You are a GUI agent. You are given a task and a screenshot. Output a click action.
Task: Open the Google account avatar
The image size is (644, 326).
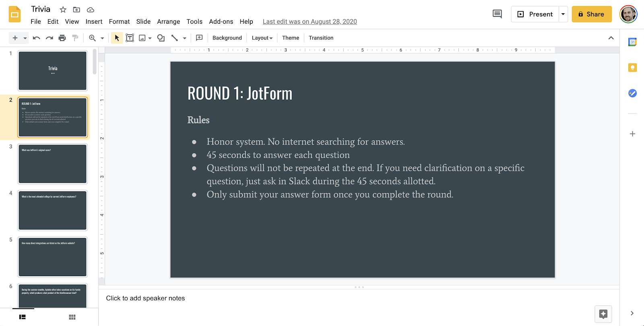point(628,14)
